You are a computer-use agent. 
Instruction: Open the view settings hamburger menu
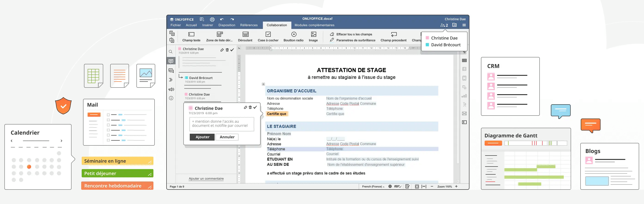[464, 25]
